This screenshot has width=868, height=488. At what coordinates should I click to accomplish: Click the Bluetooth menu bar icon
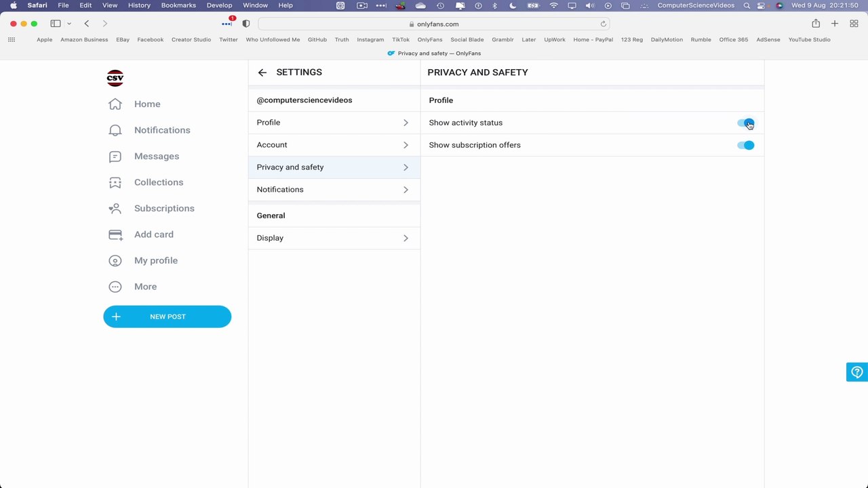494,5
